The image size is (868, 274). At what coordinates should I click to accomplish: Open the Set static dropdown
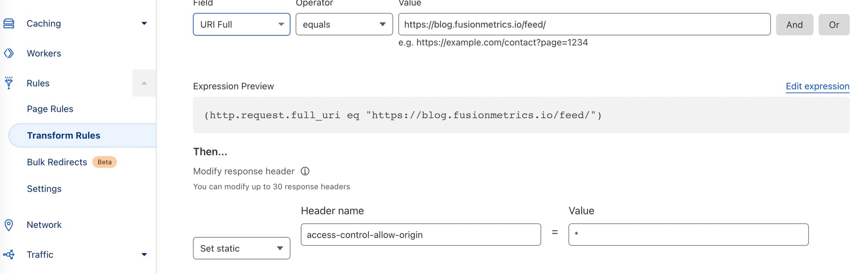tap(241, 248)
